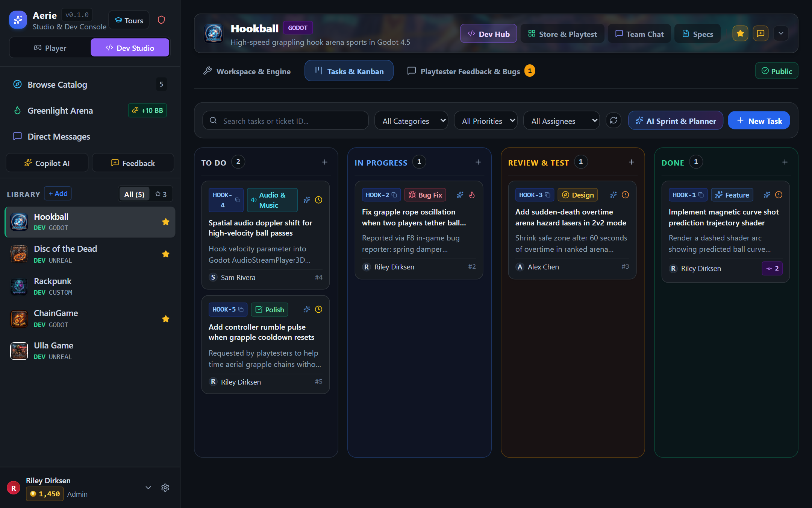Filter library to starred 3 games

click(x=161, y=194)
